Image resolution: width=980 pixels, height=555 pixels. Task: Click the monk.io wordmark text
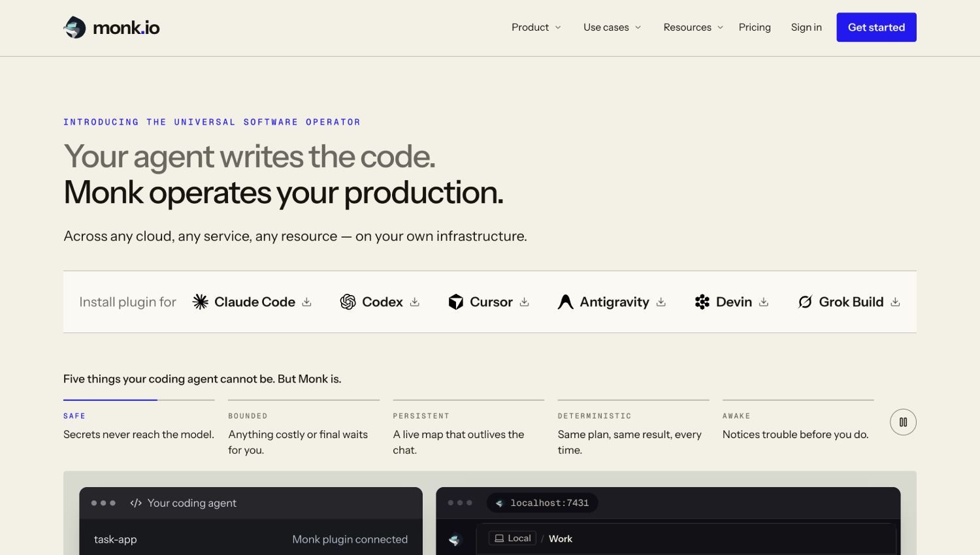coord(126,27)
